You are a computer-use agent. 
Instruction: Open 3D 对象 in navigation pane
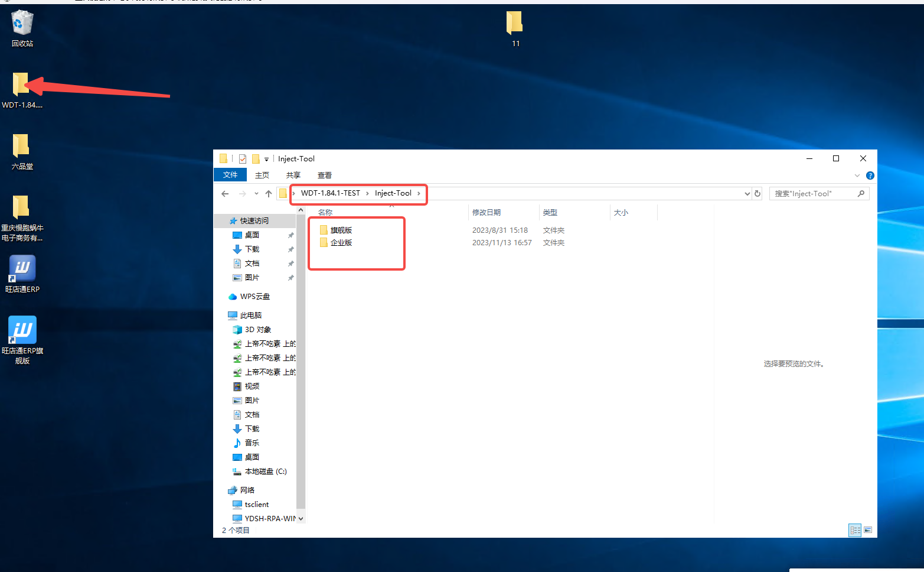point(252,329)
